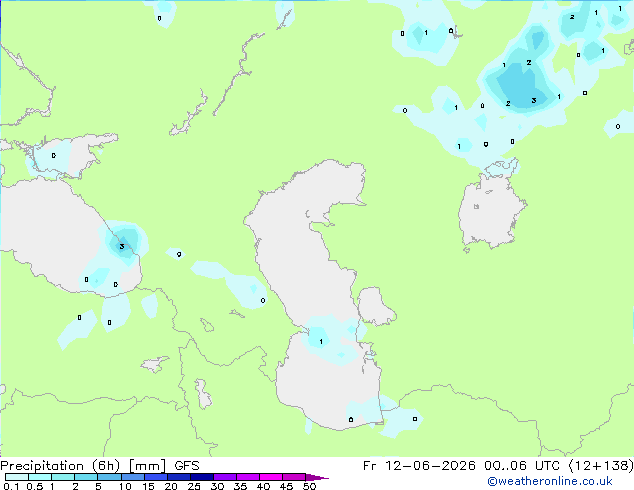Click the "GFS" model label

point(187,466)
